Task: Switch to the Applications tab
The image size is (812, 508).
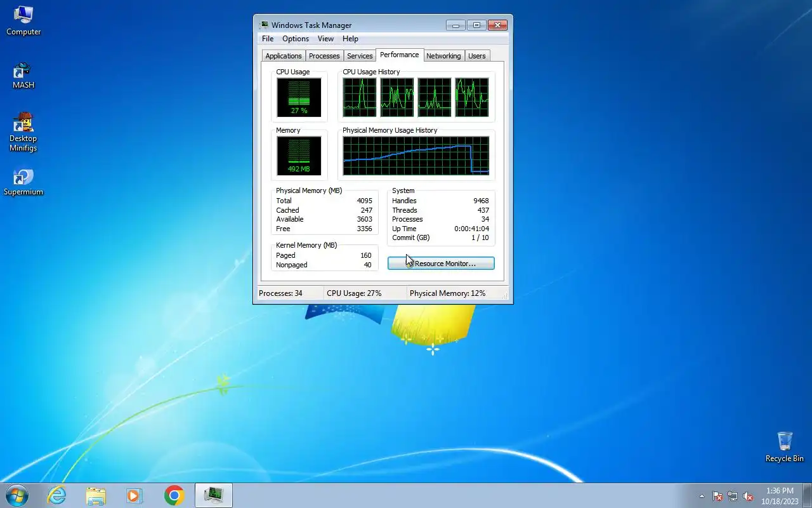Action: (x=284, y=56)
